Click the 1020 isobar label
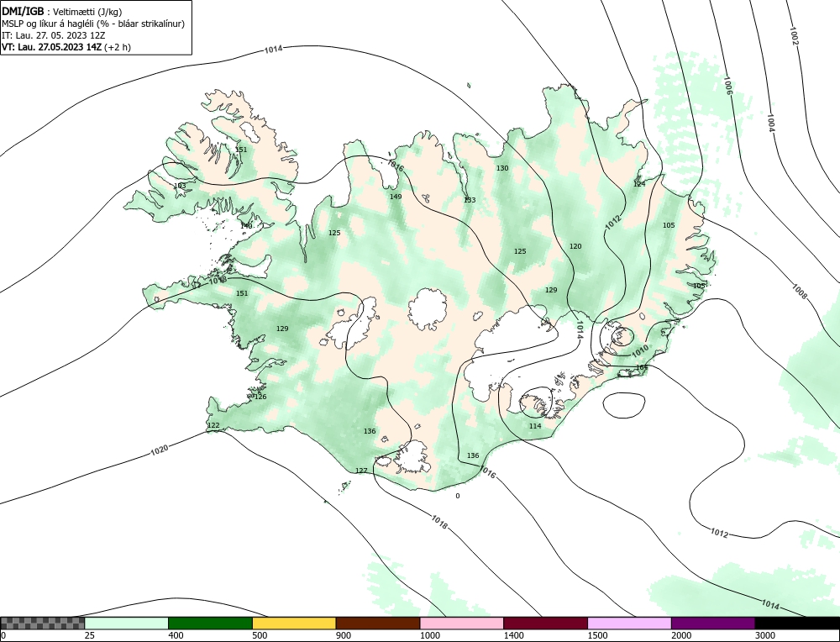This screenshot has height=642, width=840. (x=159, y=450)
